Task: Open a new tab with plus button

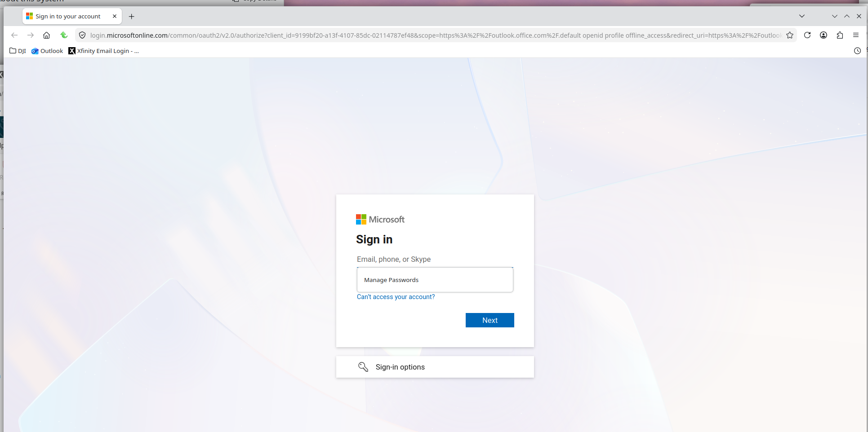Action: point(131,17)
